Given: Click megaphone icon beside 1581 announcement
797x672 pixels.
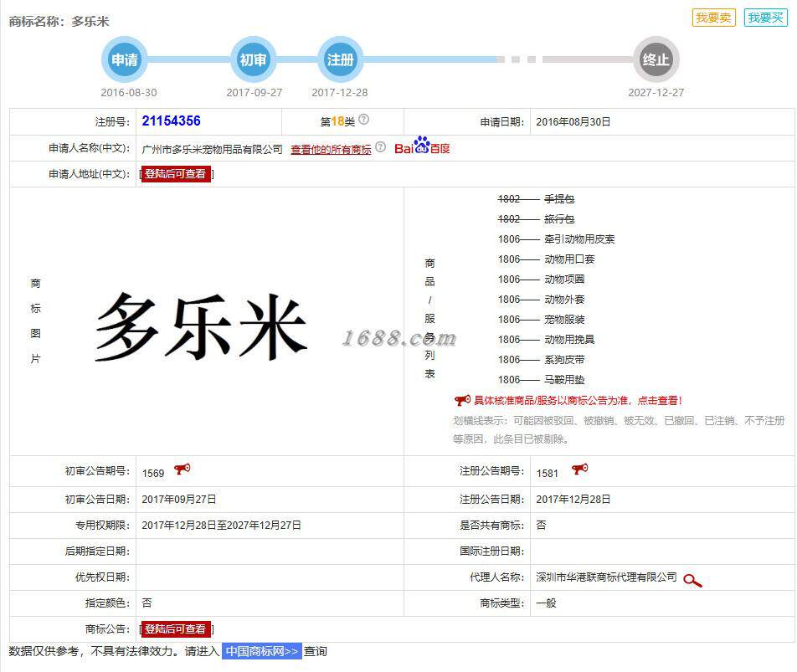Looking at the screenshot, I should pos(579,469).
